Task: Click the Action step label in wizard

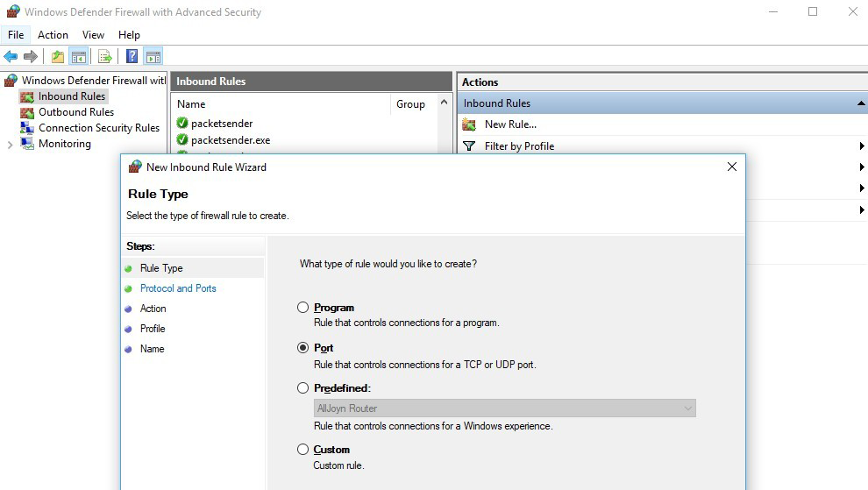Action: click(x=153, y=309)
